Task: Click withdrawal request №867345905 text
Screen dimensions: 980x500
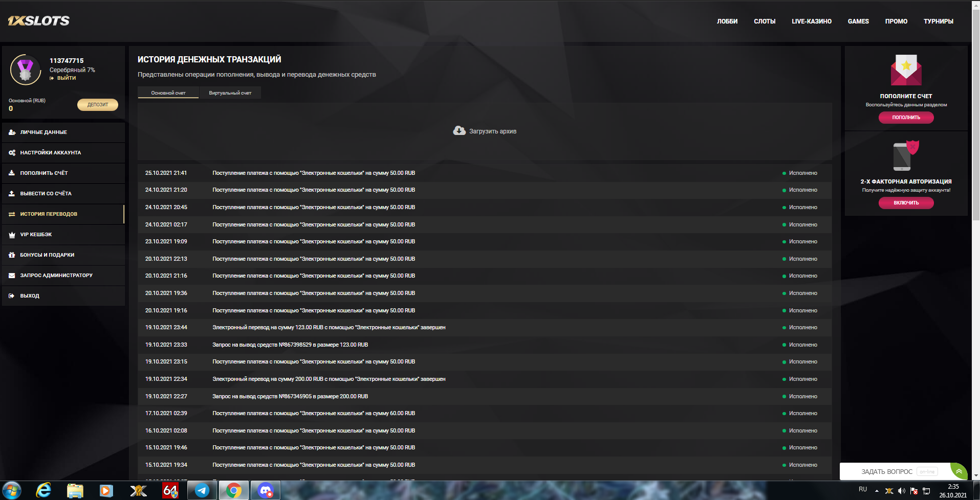Action: pyautogui.click(x=290, y=396)
